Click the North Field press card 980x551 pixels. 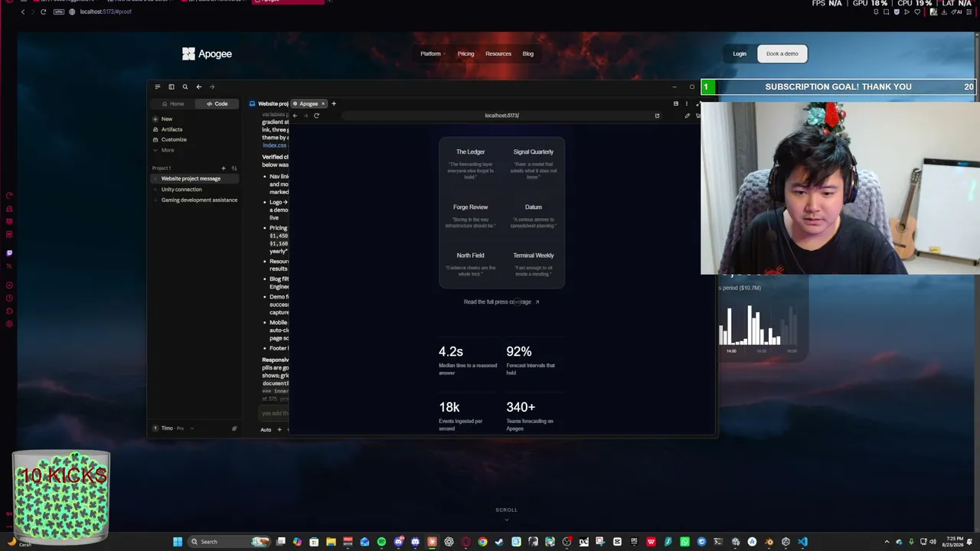tap(470, 264)
